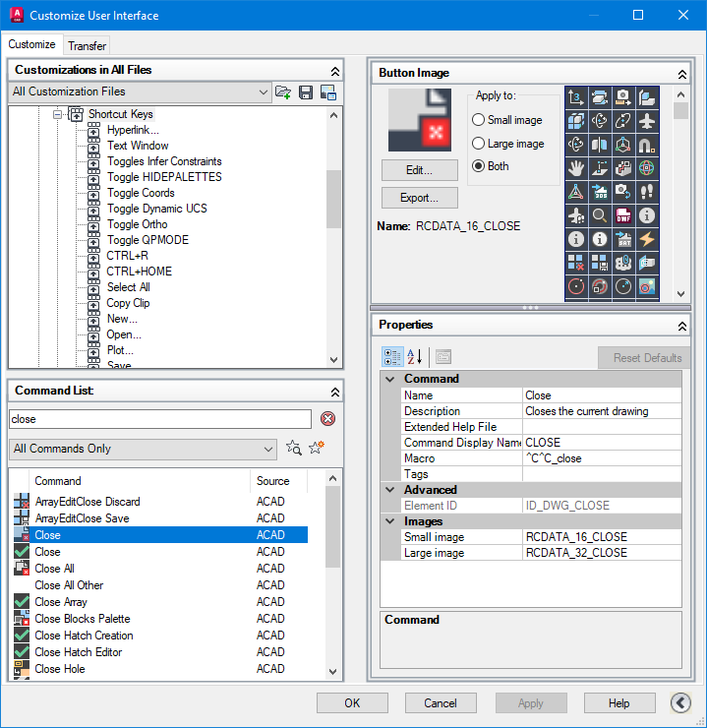Collapse the right panel with round arrow button
The width and height of the screenshot is (707, 728).
tap(680, 703)
